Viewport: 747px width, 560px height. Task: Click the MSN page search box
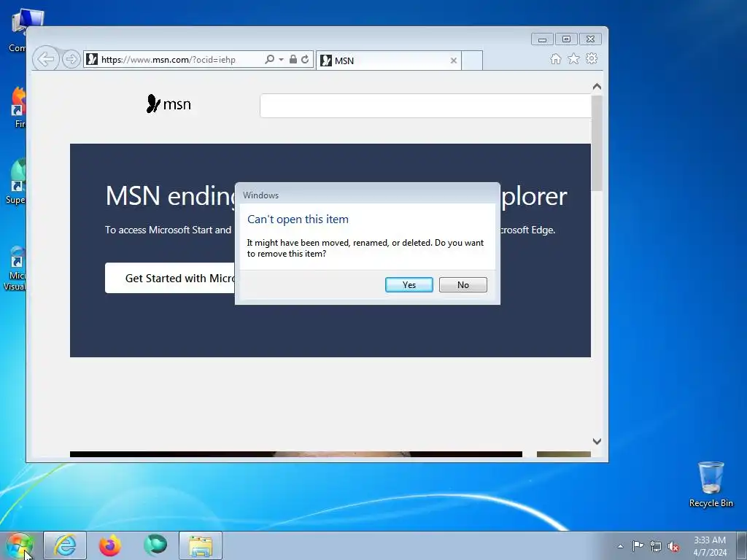[x=425, y=106]
